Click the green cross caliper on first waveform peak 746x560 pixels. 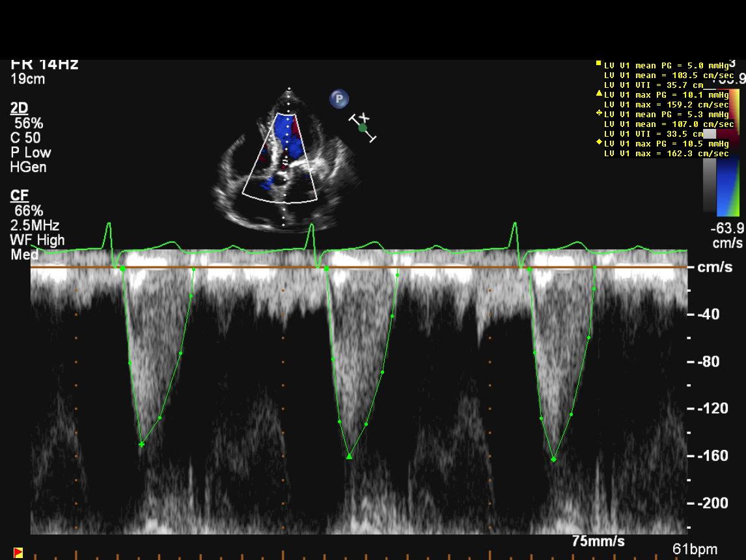(141, 444)
